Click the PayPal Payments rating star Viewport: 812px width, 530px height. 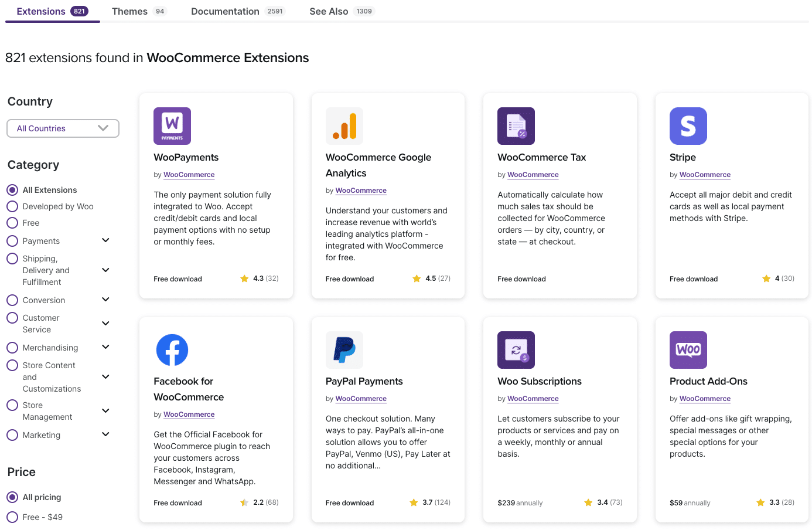coord(414,502)
